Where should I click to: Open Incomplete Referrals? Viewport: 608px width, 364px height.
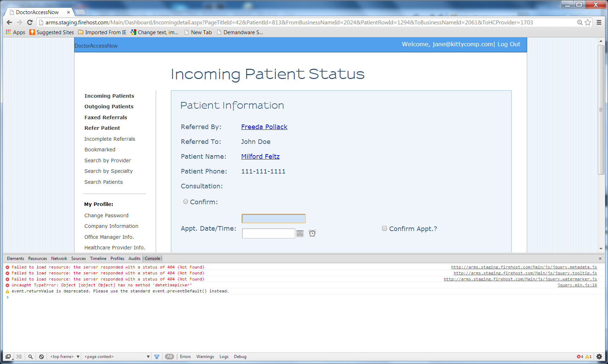point(109,139)
